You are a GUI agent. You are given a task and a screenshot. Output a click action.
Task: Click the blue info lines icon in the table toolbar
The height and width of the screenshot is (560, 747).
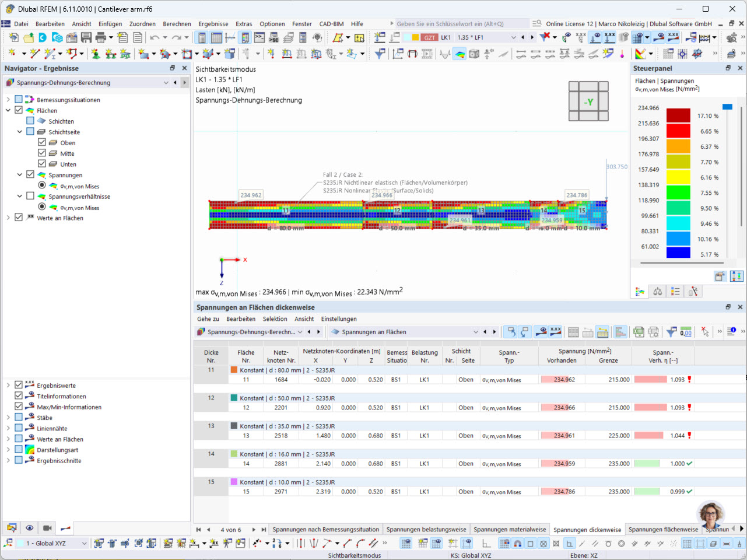click(732, 331)
